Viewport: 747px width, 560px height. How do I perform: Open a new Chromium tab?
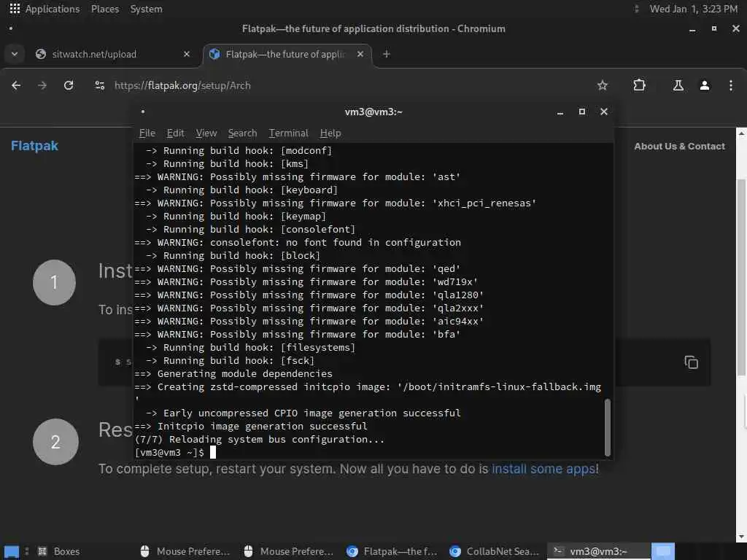[387, 54]
